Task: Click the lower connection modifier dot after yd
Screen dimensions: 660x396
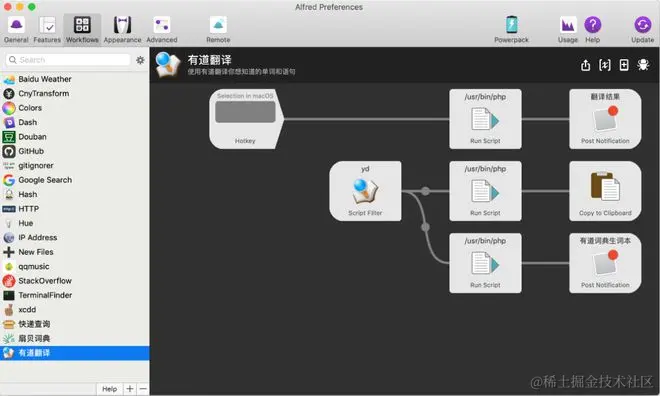Action: pos(426,227)
